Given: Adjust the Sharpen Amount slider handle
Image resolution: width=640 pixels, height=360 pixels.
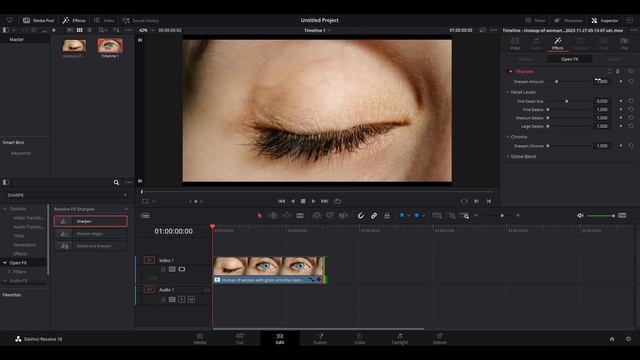Looking at the screenshot, I should pyautogui.click(x=556, y=82).
